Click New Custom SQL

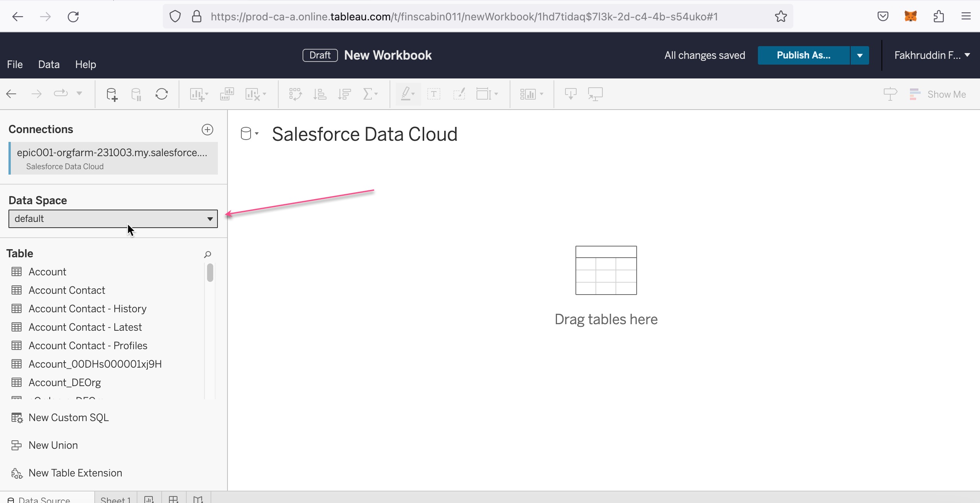[60, 418]
